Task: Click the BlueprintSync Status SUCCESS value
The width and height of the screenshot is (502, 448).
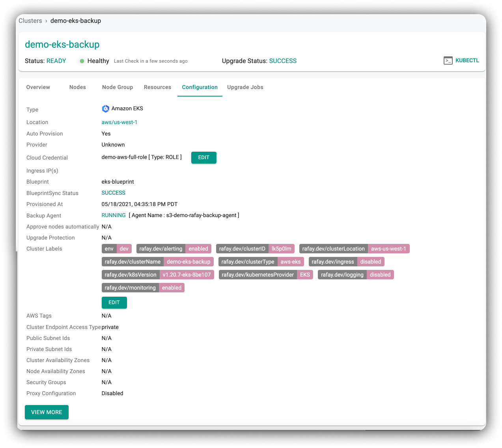Action: tap(114, 193)
